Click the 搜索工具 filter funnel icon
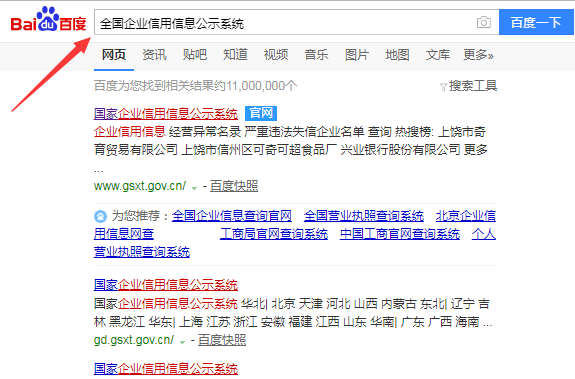This screenshot has width=575, height=379. [x=443, y=87]
